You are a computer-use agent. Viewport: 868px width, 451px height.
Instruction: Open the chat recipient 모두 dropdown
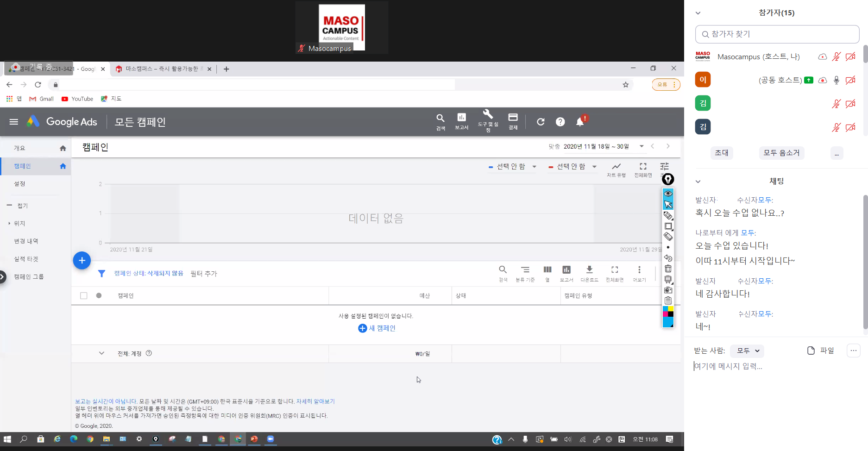[747, 351]
